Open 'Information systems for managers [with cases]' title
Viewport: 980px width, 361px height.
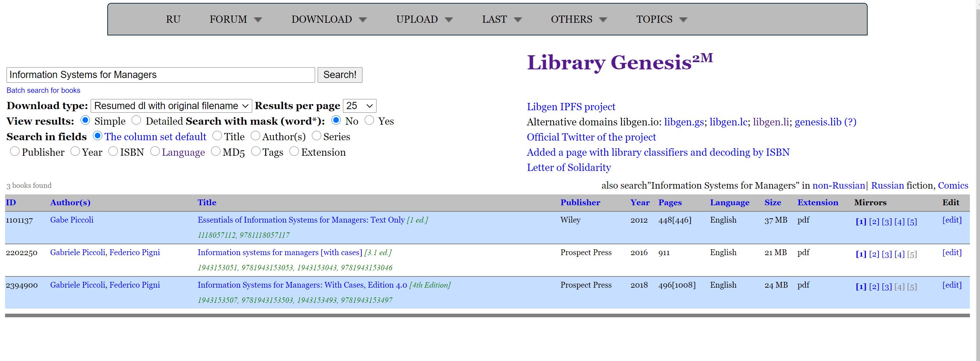tap(280, 253)
